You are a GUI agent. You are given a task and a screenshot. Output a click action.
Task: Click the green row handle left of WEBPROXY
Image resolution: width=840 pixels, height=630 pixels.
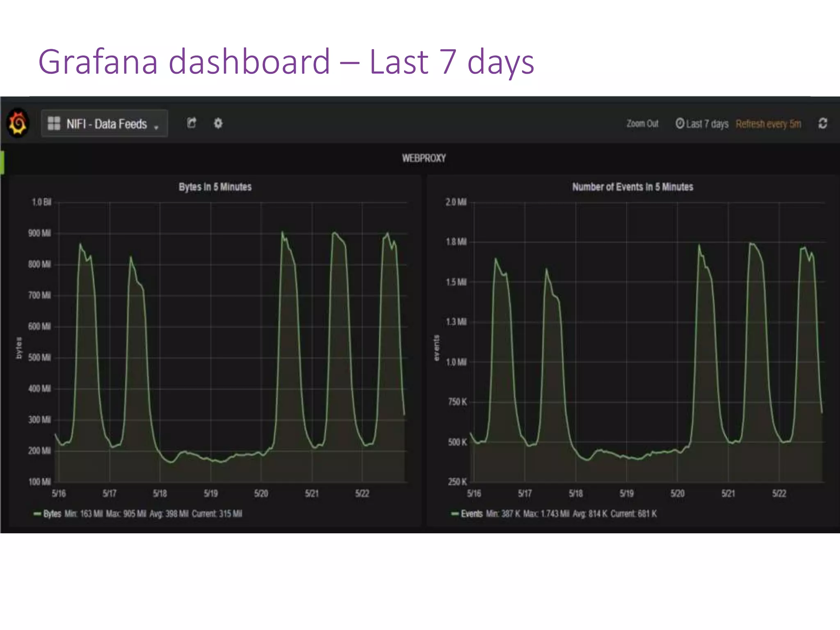[x=2, y=162]
